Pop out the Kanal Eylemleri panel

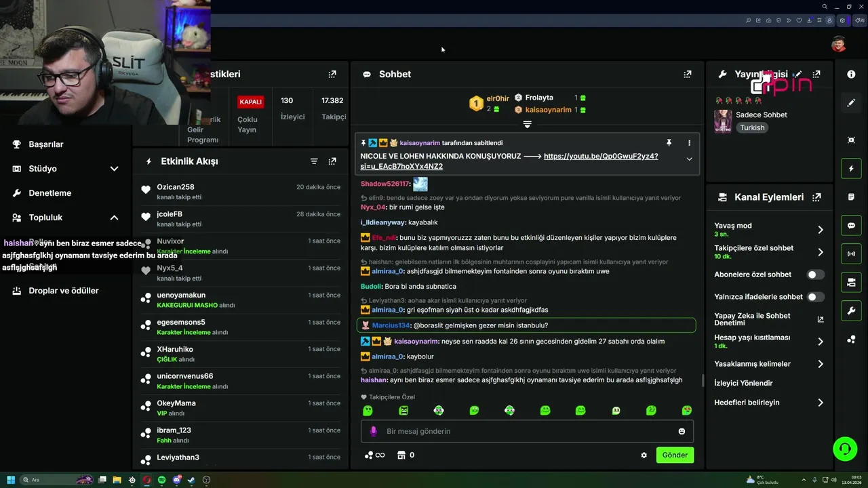(x=816, y=197)
